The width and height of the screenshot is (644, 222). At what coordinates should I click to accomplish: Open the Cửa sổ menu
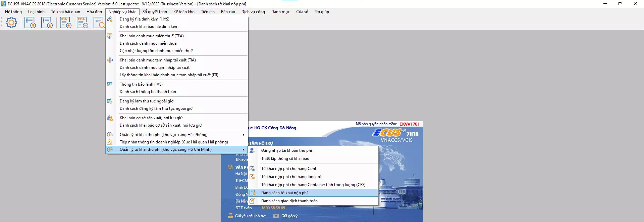(x=302, y=12)
